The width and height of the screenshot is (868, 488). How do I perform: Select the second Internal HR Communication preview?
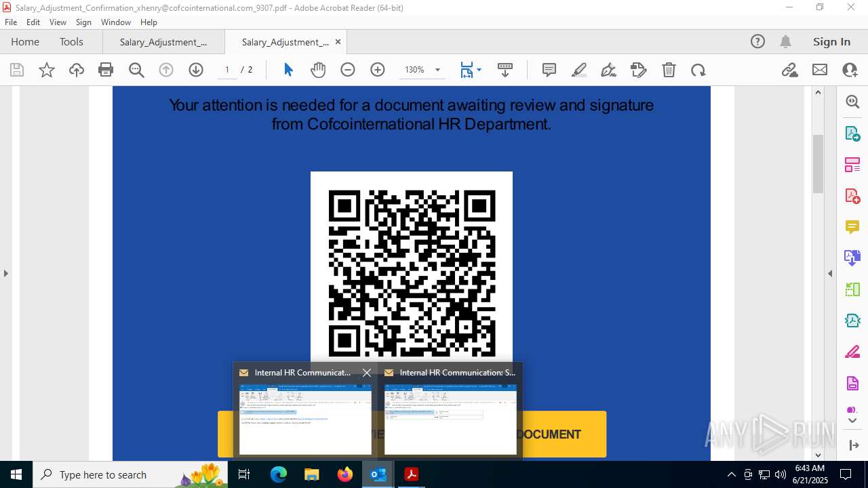pos(450,420)
